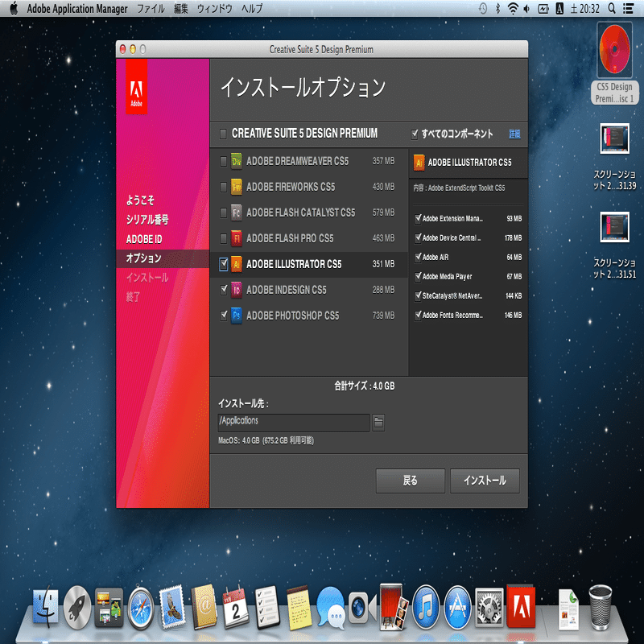Open the ファイル menu
The width and height of the screenshot is (644, 644).
[151, 9]
